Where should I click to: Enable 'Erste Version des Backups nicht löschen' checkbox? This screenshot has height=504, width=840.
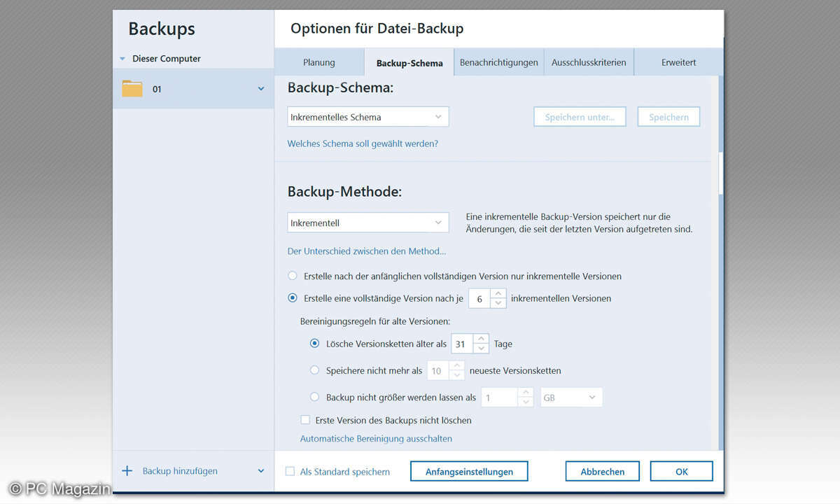(305, 420)
